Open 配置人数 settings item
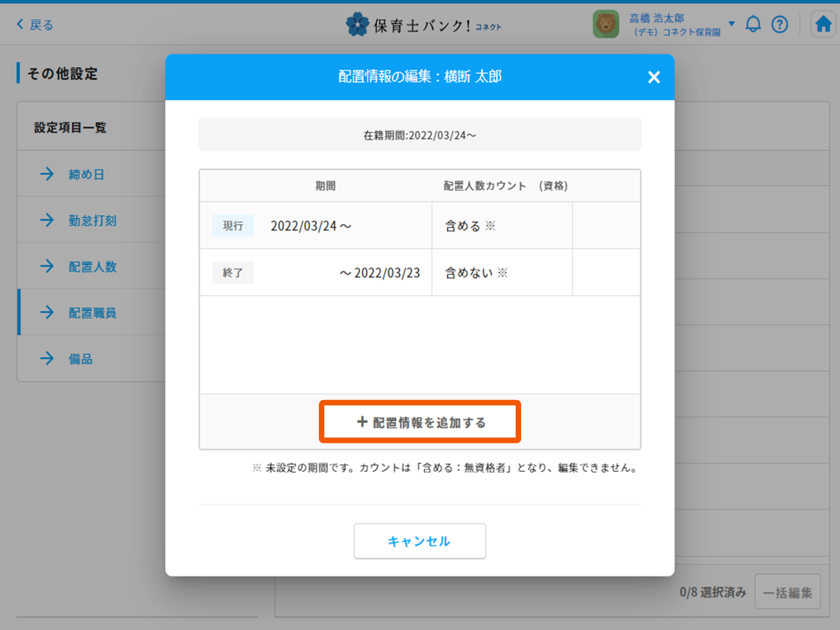 (92, 266)
